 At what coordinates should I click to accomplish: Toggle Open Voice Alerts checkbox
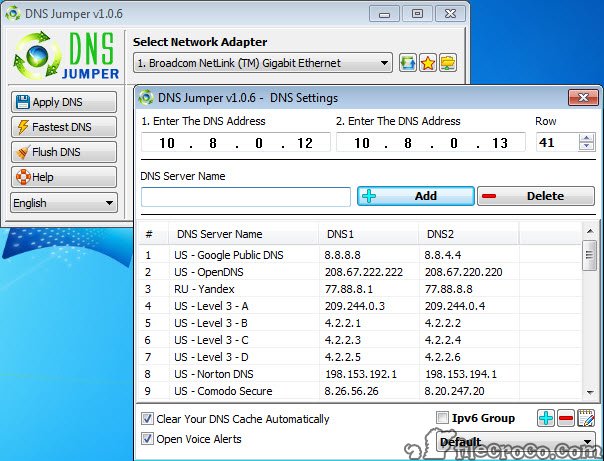click(x=147, y=439)
